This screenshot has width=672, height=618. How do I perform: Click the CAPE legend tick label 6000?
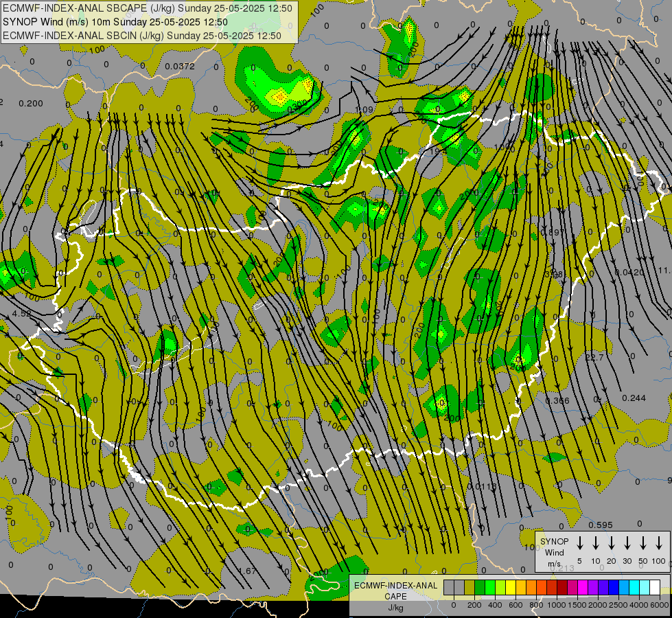(660, 605)
